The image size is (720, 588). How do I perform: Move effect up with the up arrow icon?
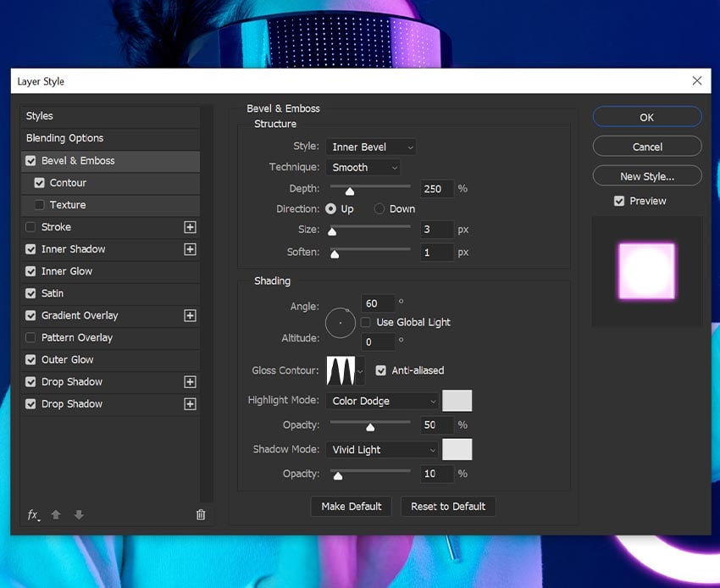(56, 514)
